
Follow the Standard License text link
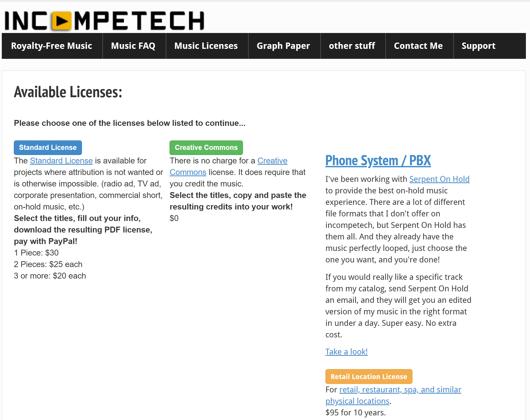pos(61,161)
